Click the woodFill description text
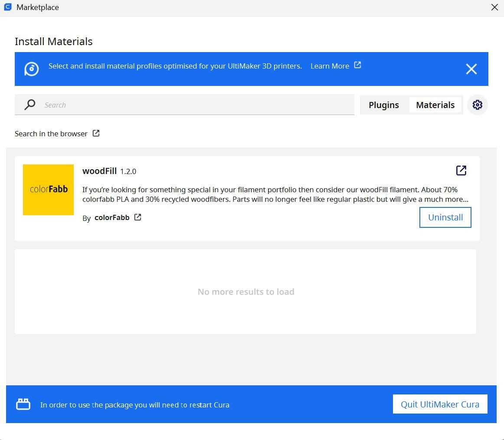504x440 pixels. tap(275, 194)
